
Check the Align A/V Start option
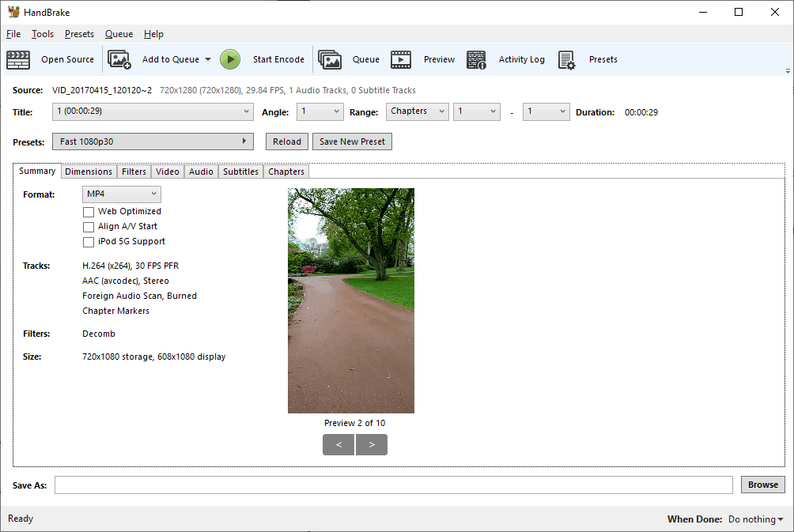point(89,227)
